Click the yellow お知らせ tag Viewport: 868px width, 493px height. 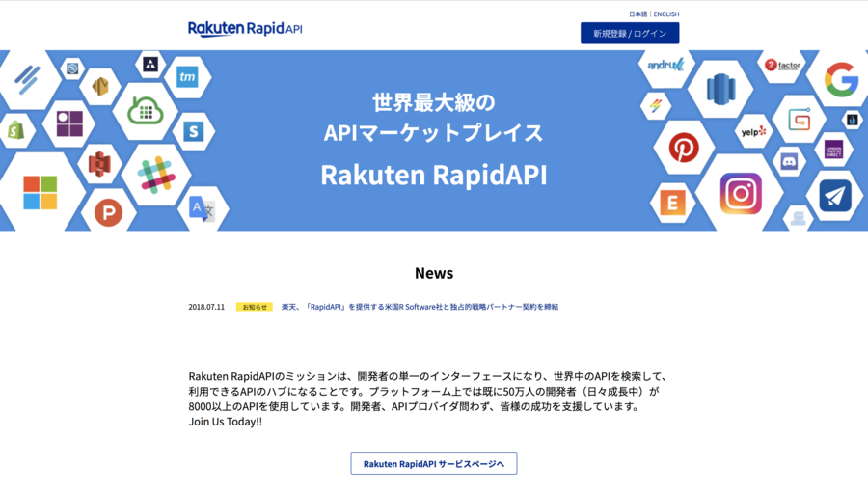(254, 307)
